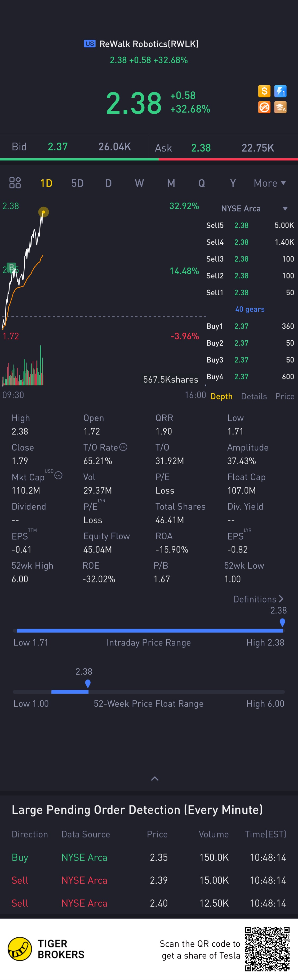Image resolution: width=298 pixels, height=980 pixels.
Task: Collapse the details with up chevron
Action: [155, 778]
